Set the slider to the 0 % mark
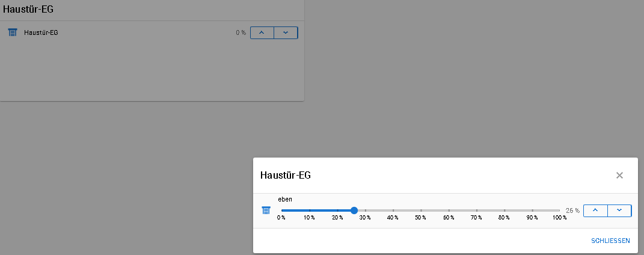644x255 pixels. [281, 210]
